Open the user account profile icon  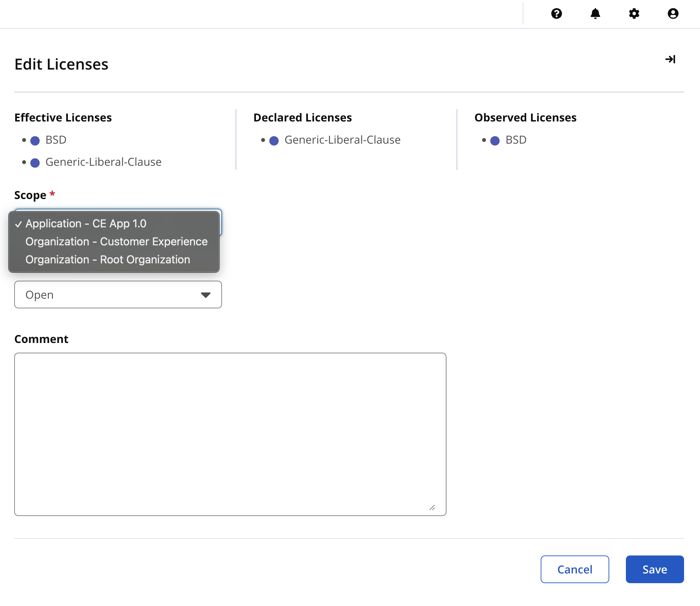point(673,13)
